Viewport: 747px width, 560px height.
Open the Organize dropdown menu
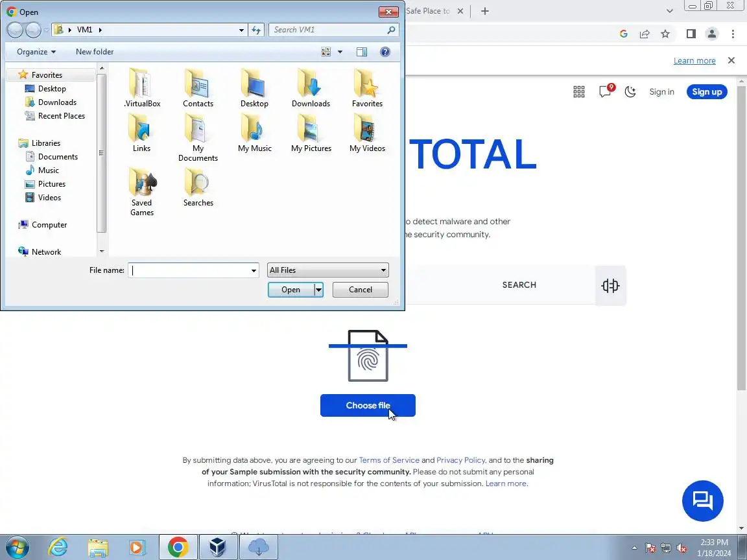tap(36, 52)
